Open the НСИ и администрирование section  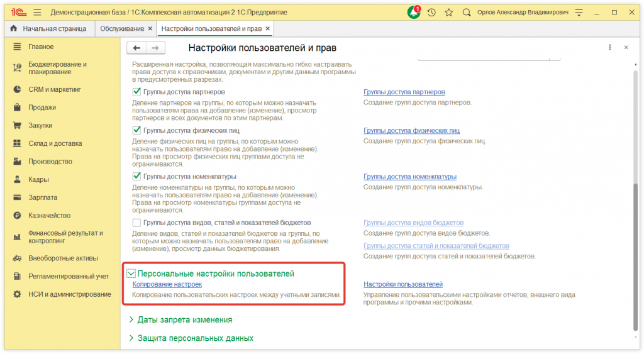point(69,294)
